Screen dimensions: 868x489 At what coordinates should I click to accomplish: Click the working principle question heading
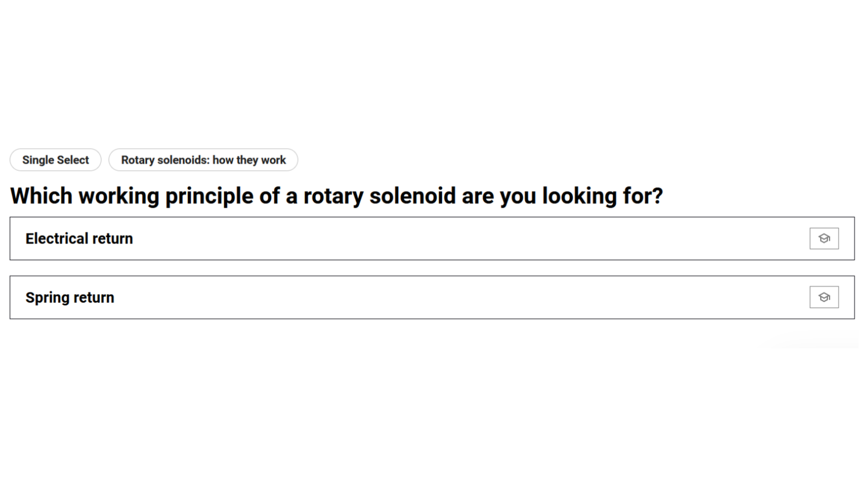(x=336, y=196)
